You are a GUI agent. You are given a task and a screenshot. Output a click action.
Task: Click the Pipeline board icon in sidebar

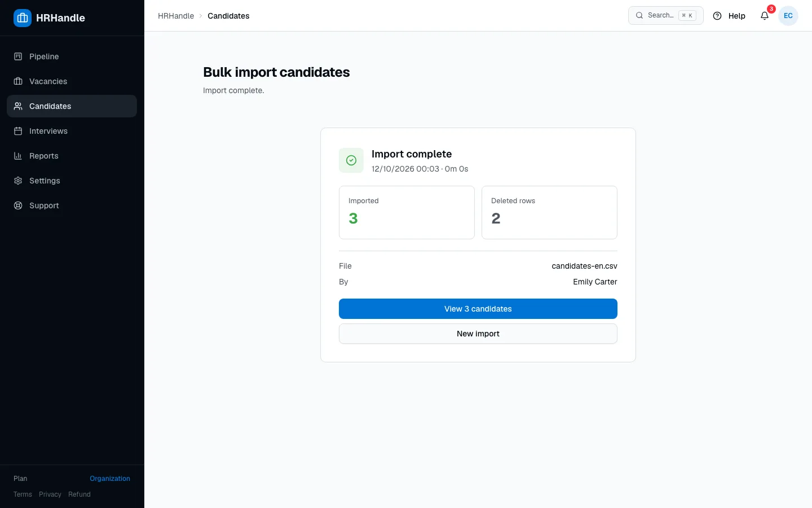(18, 56)
